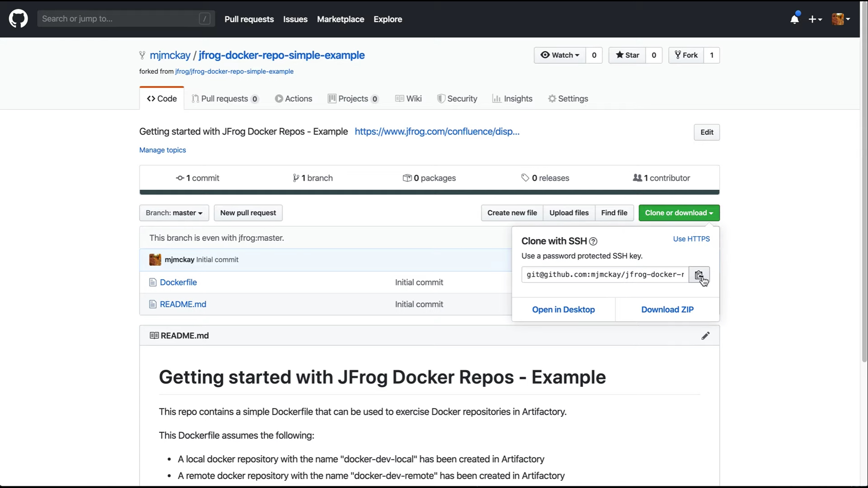This screenshot has width=868, height=488.
Task: Open the notifications bell
Action: (x=794, y=19)
